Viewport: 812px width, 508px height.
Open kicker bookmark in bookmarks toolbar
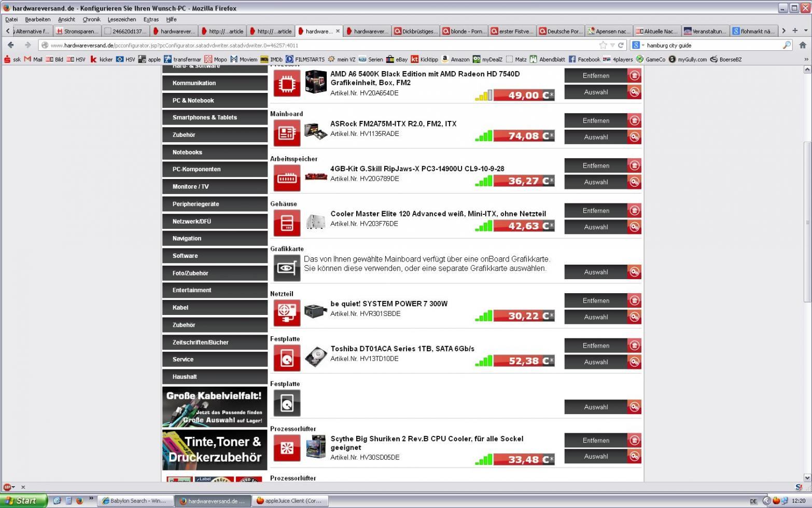click(102, 59)
